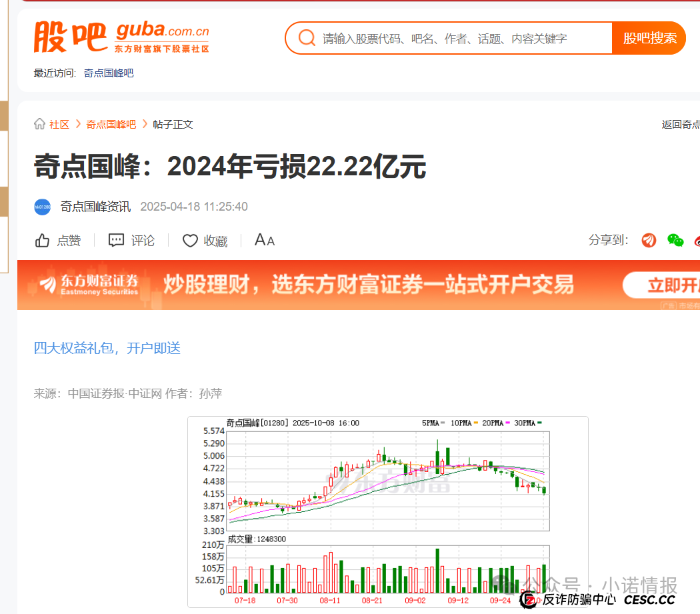
Task: Click the author name 奇点国峰资讯
Action: 95,207
